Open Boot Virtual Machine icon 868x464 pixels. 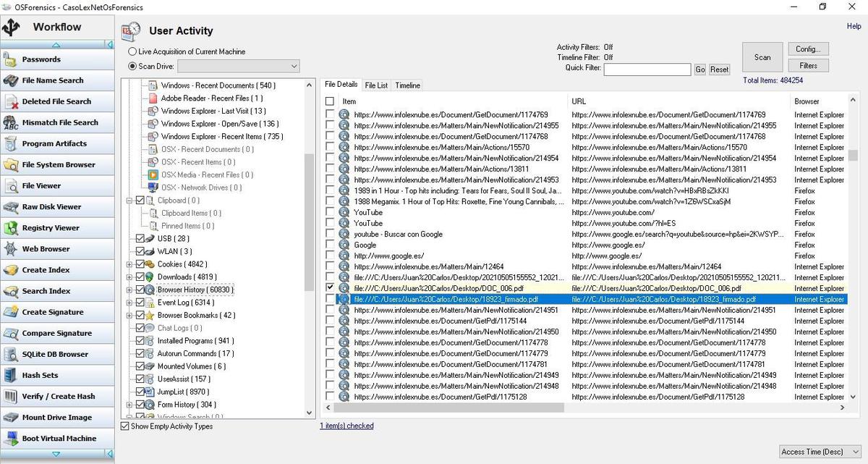[x=11, y=438]
